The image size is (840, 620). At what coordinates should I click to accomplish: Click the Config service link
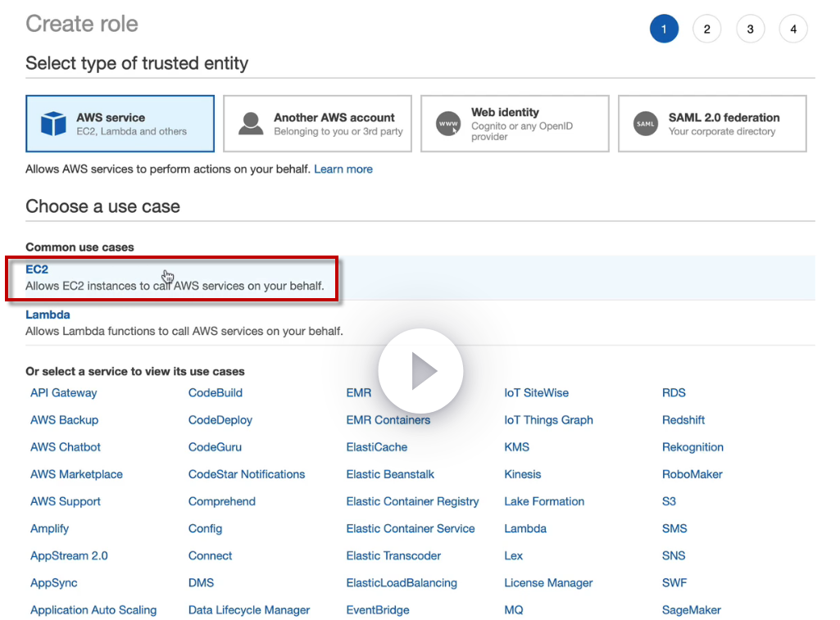click(205, 528)
